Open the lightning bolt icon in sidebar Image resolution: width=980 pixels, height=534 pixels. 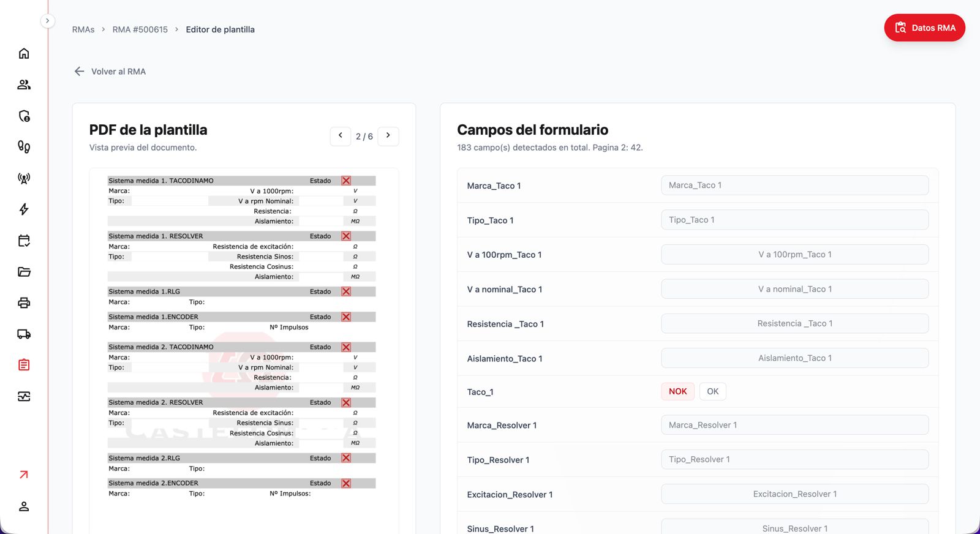(x=24, y=209)
